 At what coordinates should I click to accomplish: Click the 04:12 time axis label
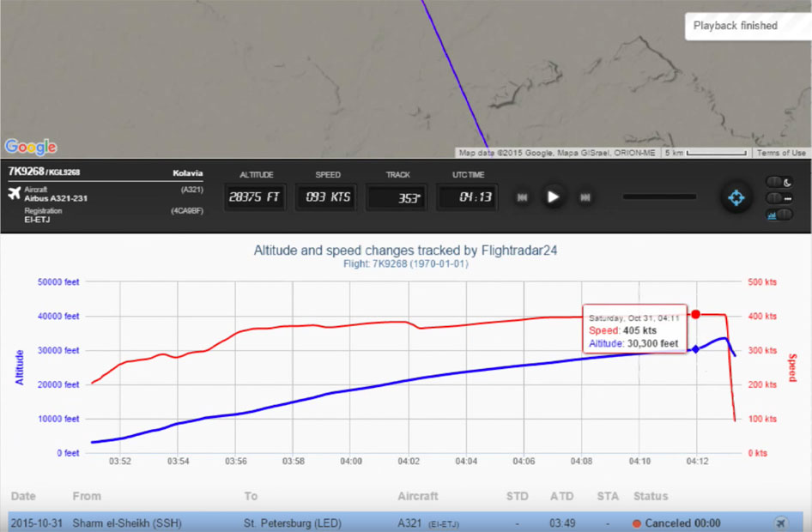click(x=697, y=461)
